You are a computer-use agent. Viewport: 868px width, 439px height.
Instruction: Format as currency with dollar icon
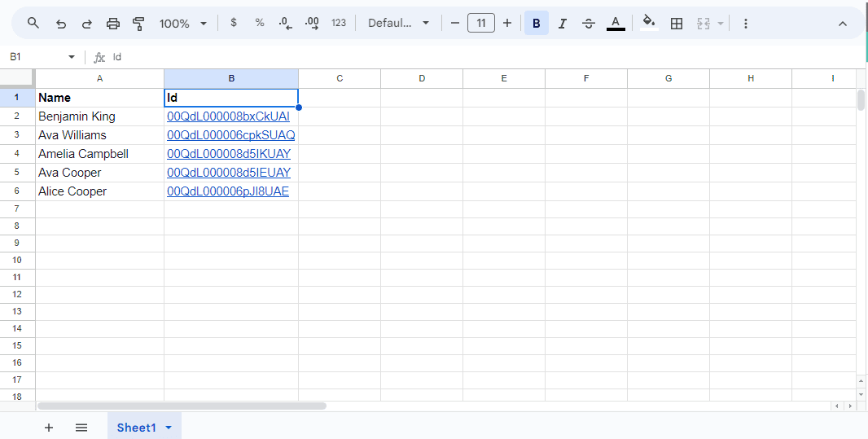[x=234, y=23]
